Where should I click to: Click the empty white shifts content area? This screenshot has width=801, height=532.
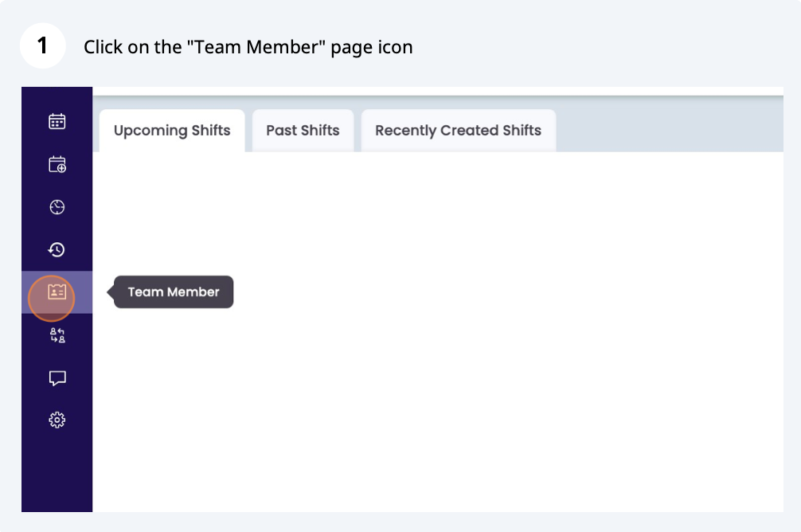(438, 334)
